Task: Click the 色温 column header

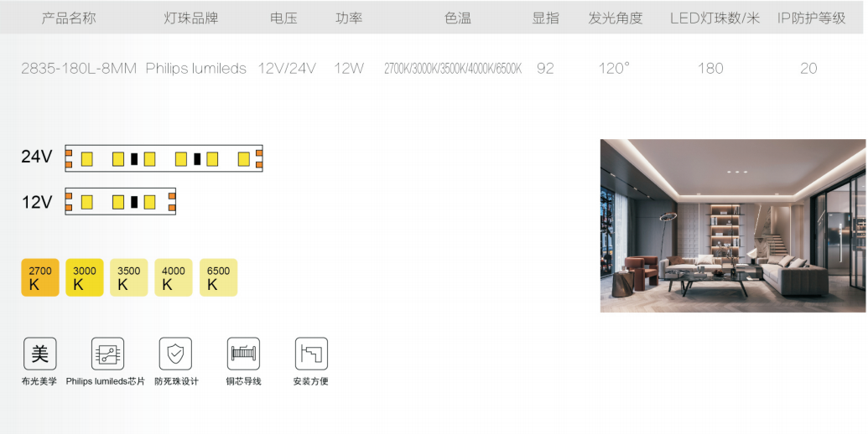Action: click(x=458, y=18)
